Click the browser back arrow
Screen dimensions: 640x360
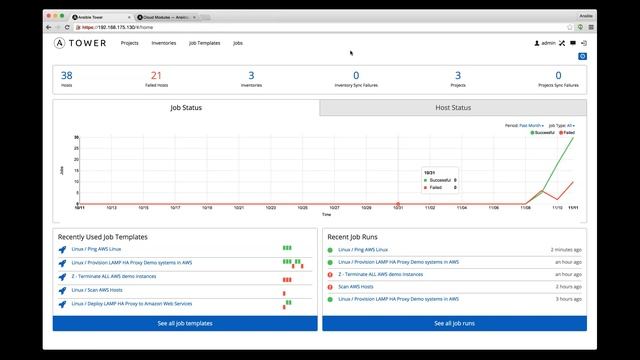[x=49, y=27]
